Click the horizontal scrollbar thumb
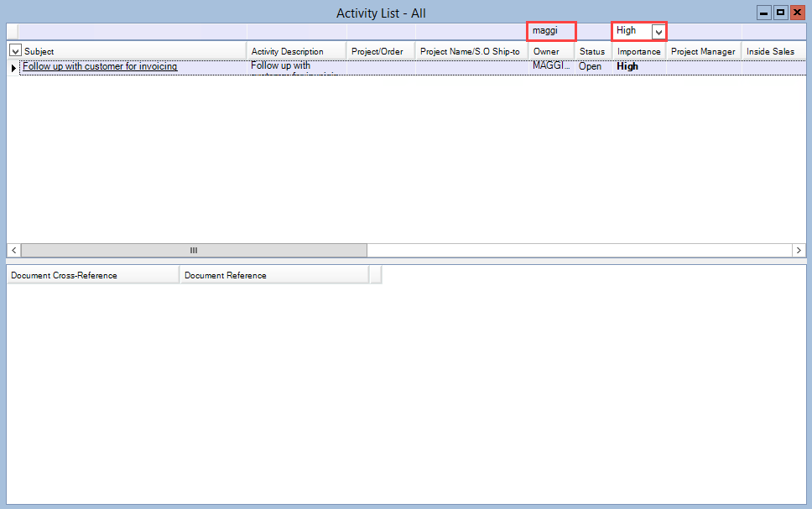The width and height of the screenshot is (812, 509). (194, 250)
